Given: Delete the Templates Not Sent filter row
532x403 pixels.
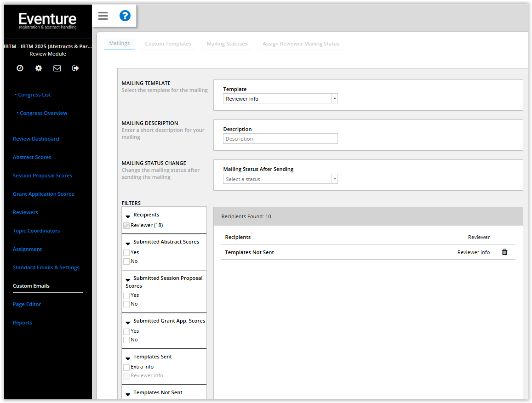Looking at the screenshot, I should [x=504, y=252].
